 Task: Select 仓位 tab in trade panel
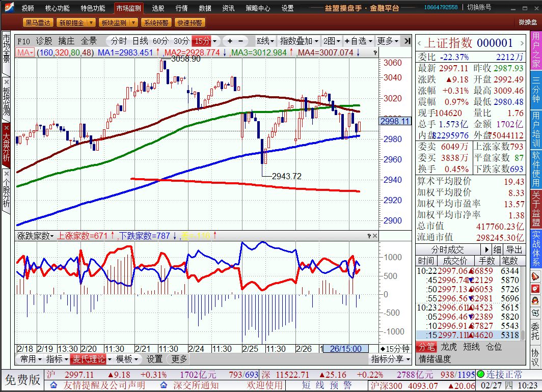pyautogui.click(x=494, y=347)
